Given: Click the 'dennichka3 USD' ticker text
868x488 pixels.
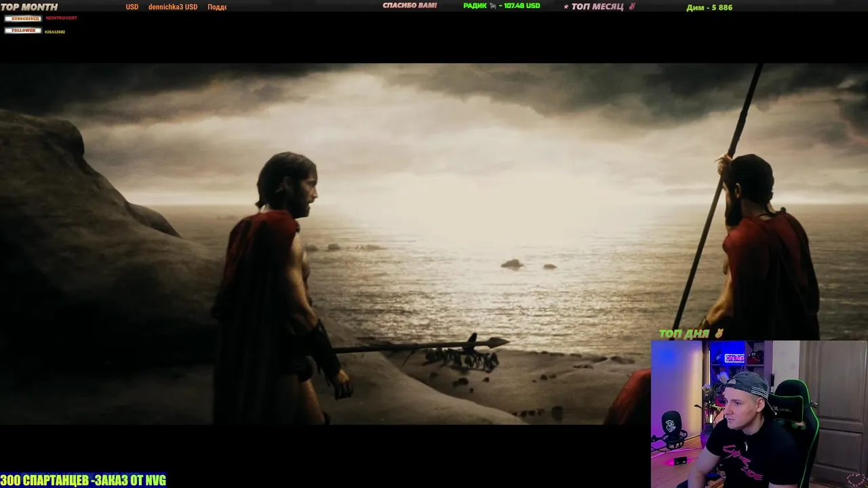Looking at the screenshot, I should (x=173, y=7).
